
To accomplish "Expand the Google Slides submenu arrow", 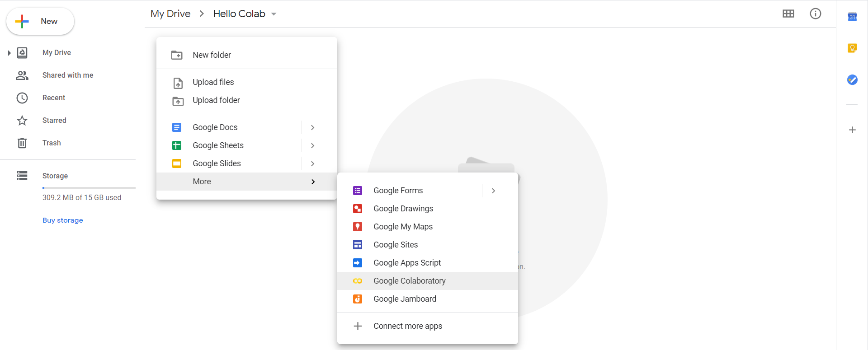I will 312,163.
